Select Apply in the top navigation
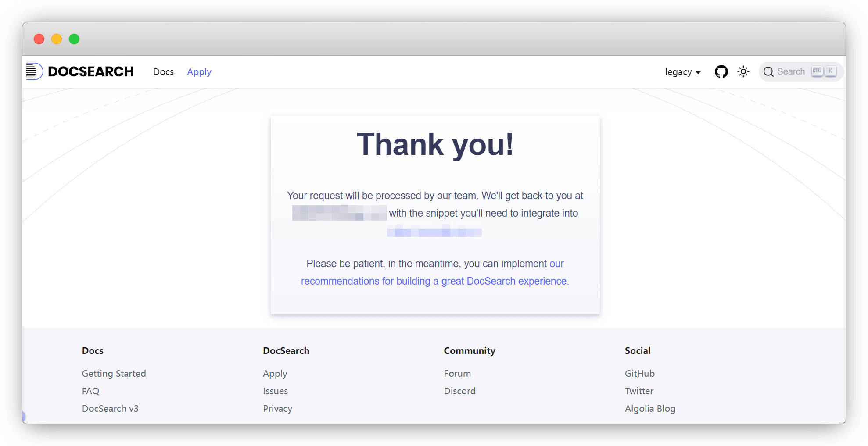 [199, 72]
